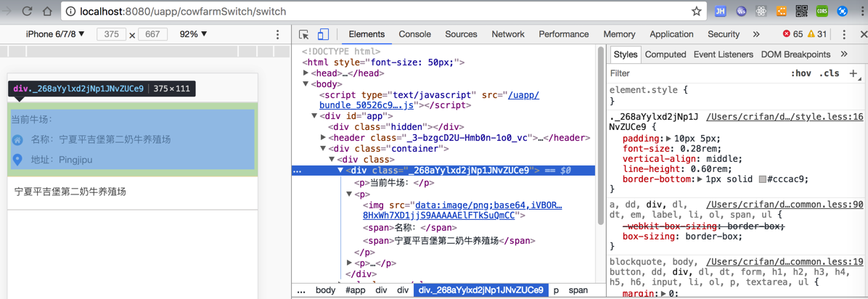This screenshot has height=299, width=868.
Task: Click the device height field 667
Action: tap(152, 34)
